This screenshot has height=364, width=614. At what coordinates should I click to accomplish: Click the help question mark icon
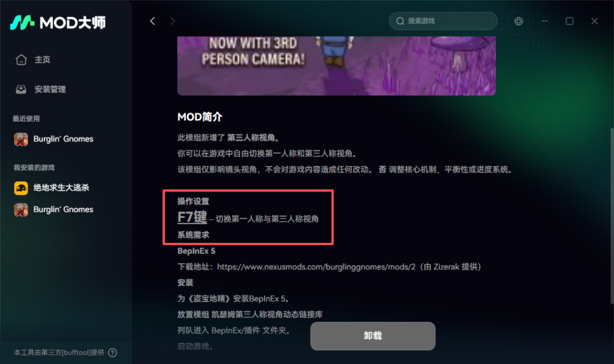[x=113, y=353]
